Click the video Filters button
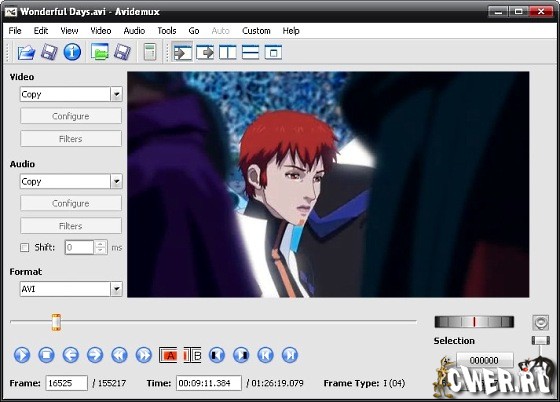Viewport: 560px width, 402px height. click(x=71, y=139)
